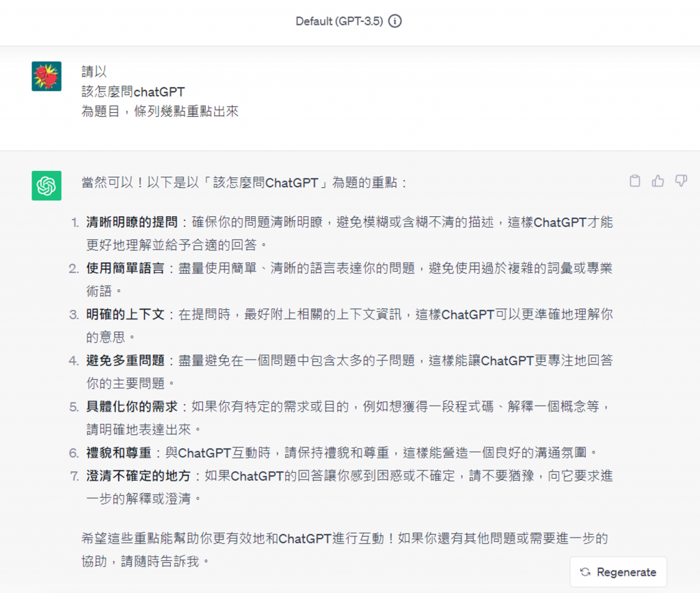Click the closing paragraph starting 希望這些重點

[x=345, y=550]
